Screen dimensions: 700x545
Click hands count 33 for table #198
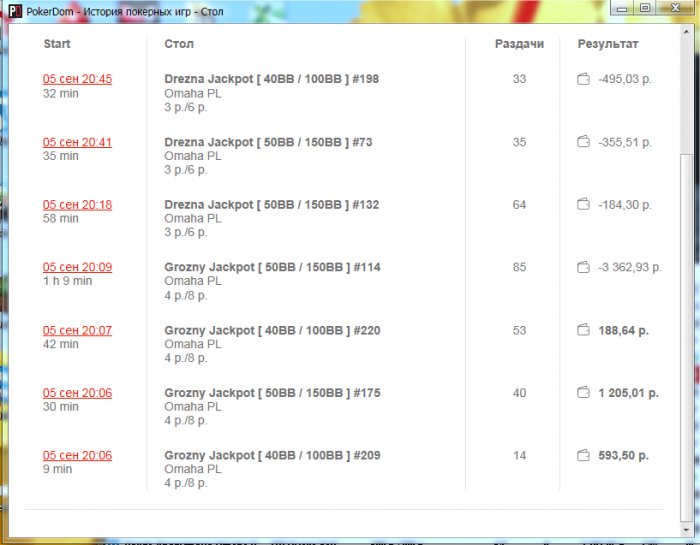pyautogui.click(x=519, y=79)
